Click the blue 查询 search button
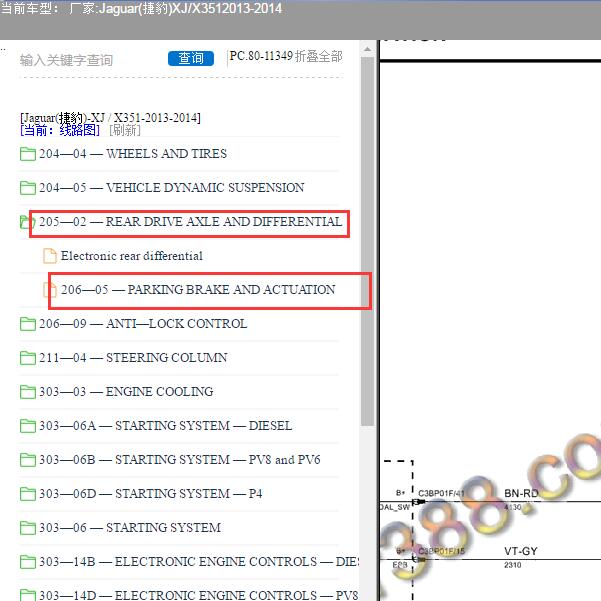Screen dimensions: 601x601 [191, 58]
